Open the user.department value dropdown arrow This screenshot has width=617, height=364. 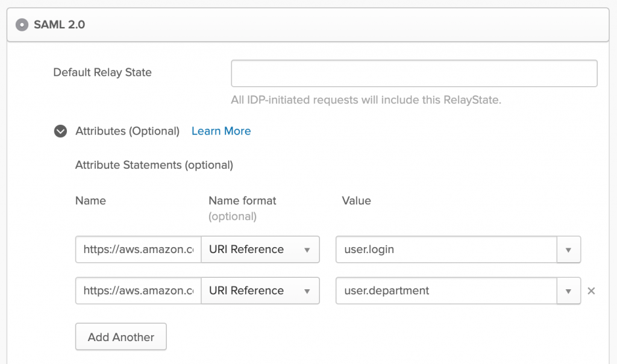(569, 290)
